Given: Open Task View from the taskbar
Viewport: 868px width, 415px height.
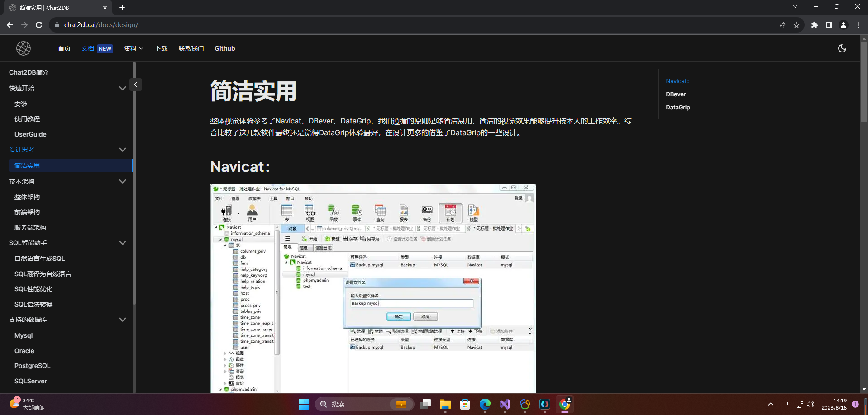Looking at the screenshot, I should pos(425,404).
